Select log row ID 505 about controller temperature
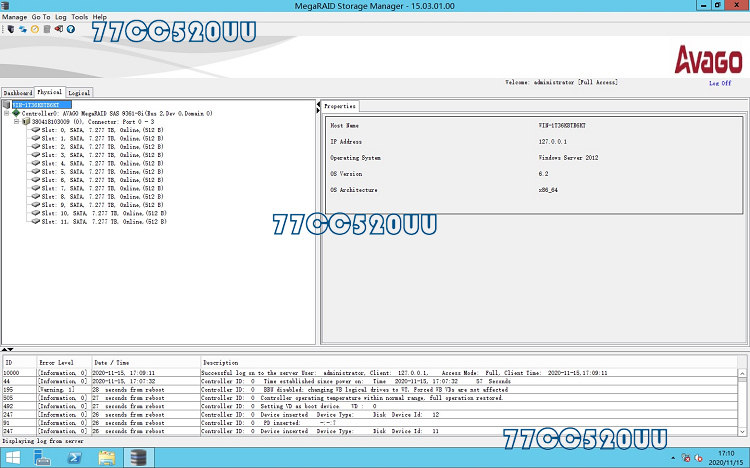This screenshot has height=468, width=750. pyautogui.click(x=370, y=398)
